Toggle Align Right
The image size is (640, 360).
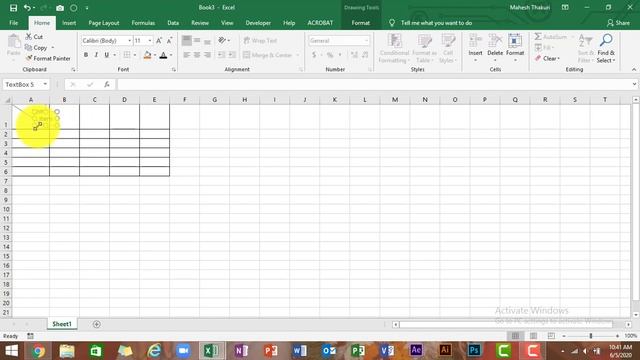click(207, 55)
